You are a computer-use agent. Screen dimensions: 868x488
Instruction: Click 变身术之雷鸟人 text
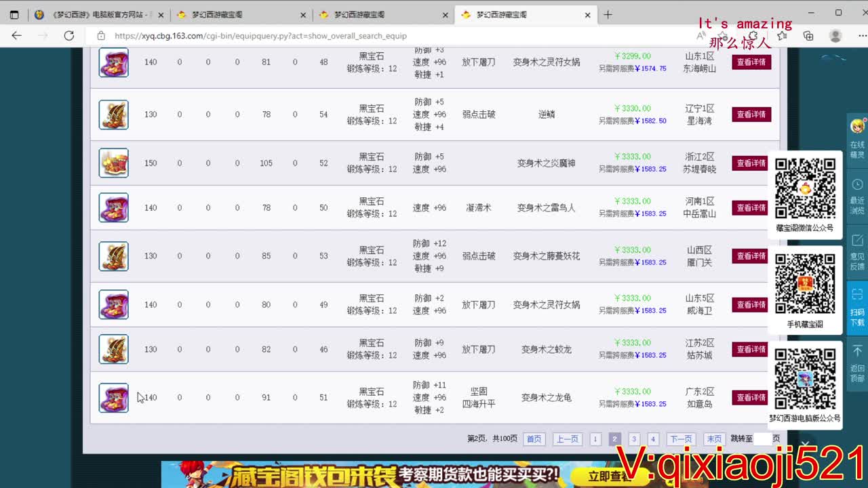(x=547, y=208)
